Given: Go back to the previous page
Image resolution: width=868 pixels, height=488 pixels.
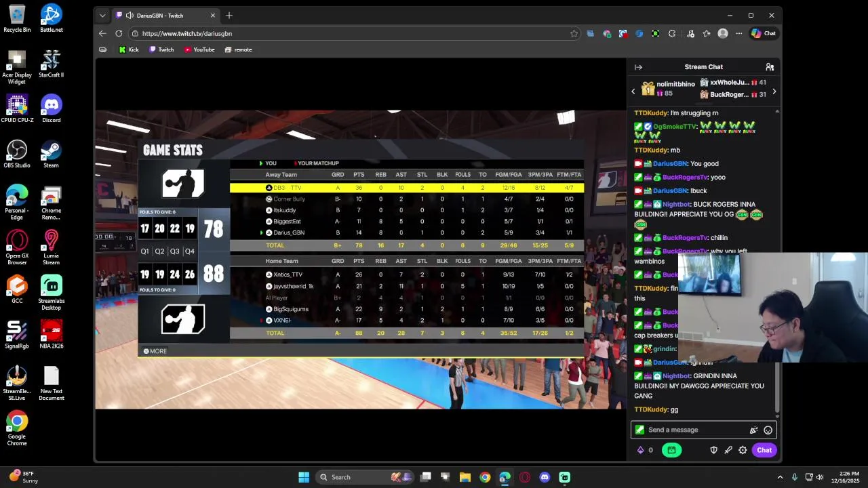Looking at the screenshot, I should (x=102, y=33).
